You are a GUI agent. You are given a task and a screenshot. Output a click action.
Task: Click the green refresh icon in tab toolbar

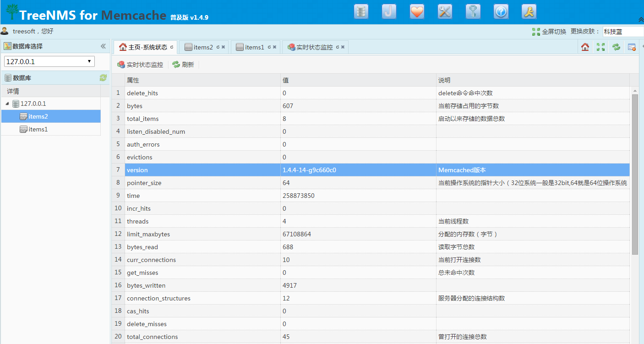(616, 47)
